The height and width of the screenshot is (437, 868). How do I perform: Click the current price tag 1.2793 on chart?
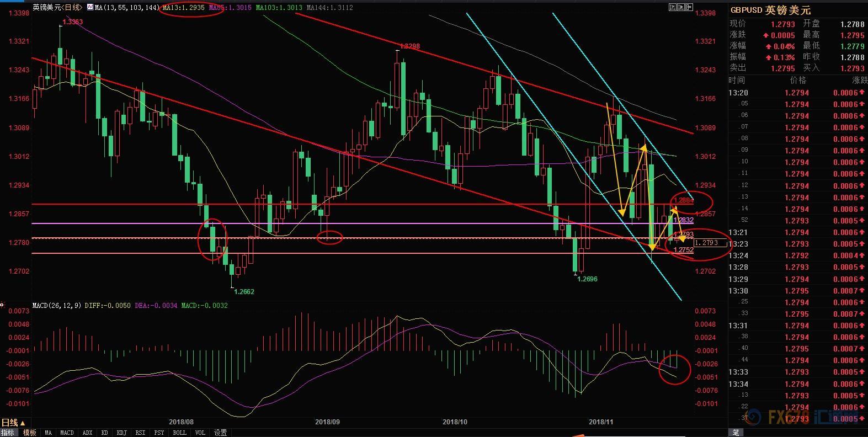[711, 243]
